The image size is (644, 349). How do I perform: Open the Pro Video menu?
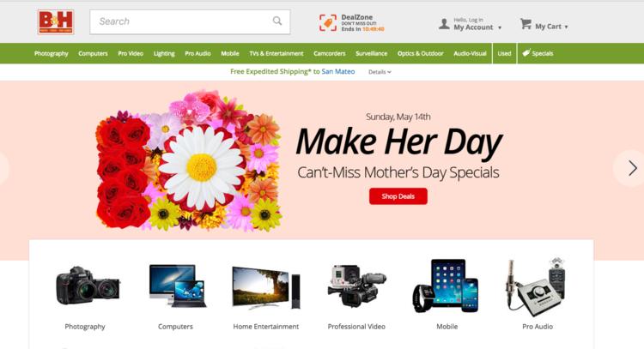click(131, 53)
